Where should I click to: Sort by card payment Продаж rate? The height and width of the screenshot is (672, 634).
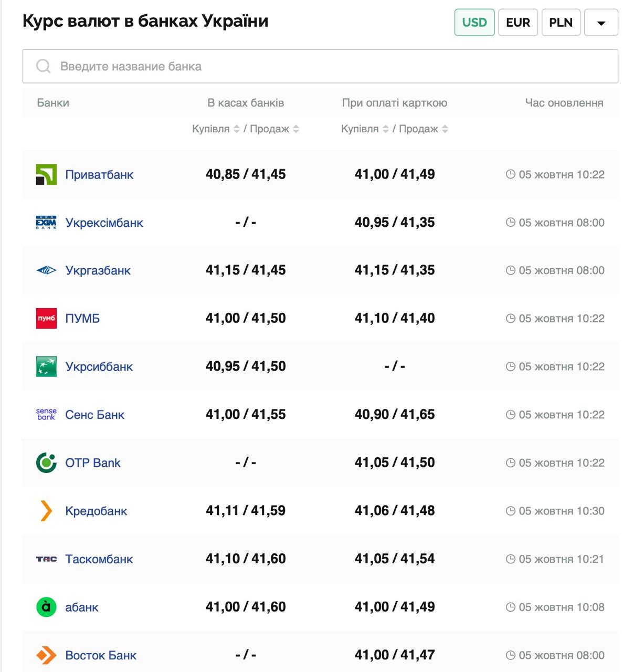(445, 129)
